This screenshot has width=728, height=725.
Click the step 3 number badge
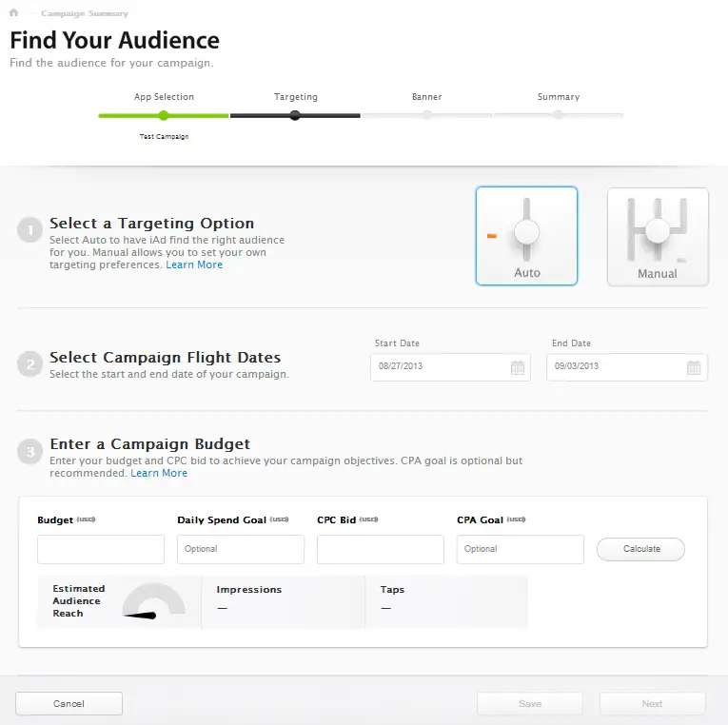(30, 450)
